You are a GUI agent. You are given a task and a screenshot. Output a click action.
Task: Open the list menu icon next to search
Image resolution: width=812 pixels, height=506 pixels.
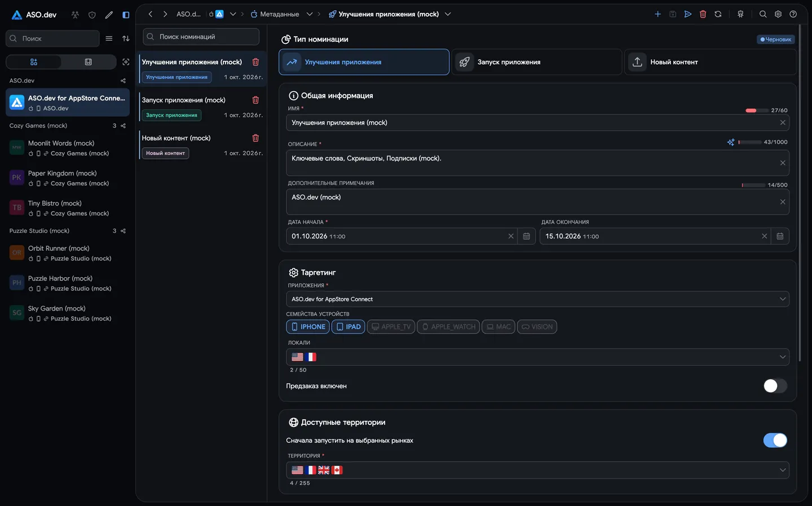click(x=109, y=38)
